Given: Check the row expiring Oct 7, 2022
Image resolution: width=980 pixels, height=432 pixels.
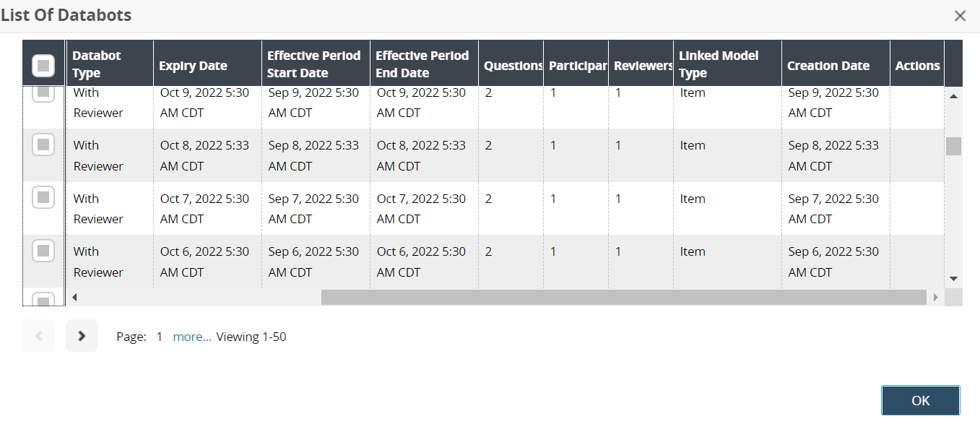Looking at the screenshot, I should (x=43, y=197).
